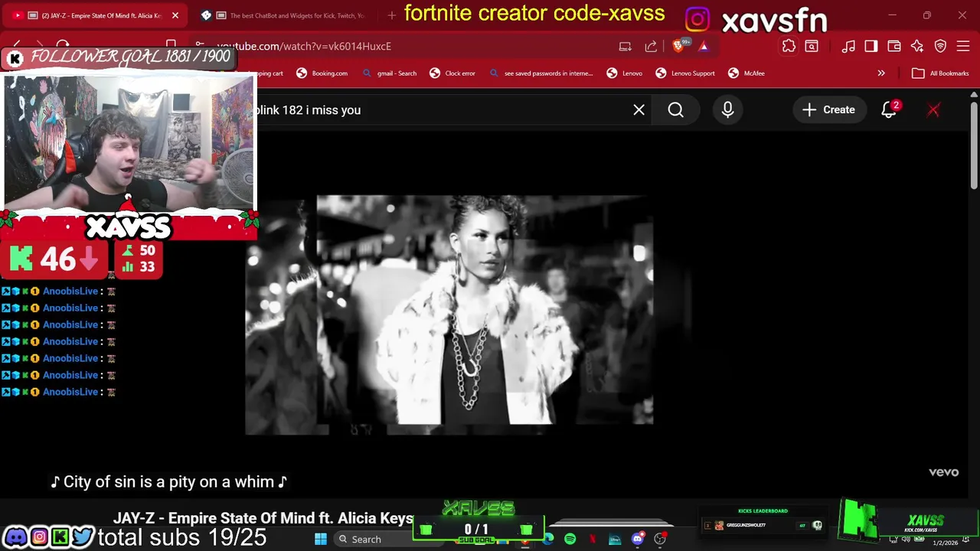Open YouTube notifications bell
The height and width of the screenshot is (551, 980).
click(889, 110)
